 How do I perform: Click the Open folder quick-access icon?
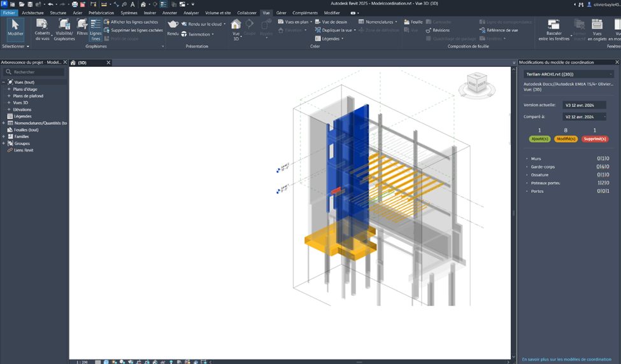[22, 4]
